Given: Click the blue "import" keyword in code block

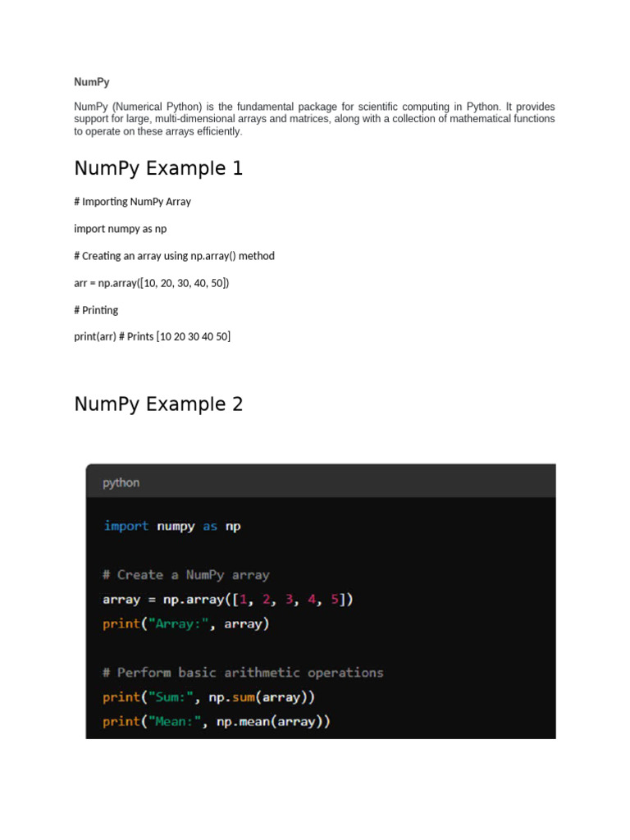Looking at the screenshot, I should 126,526.
